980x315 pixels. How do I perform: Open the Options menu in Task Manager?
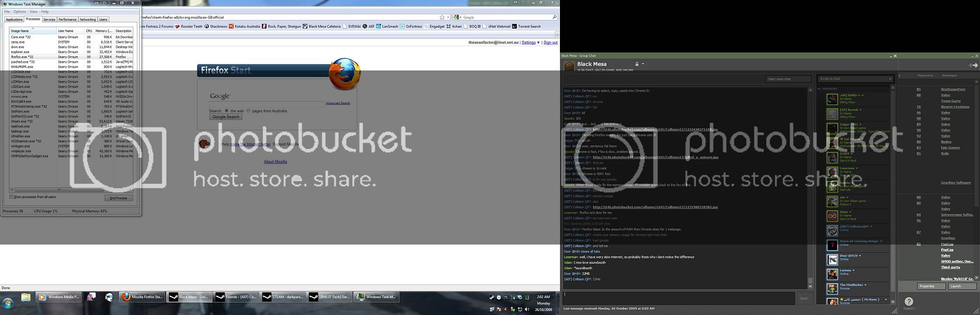tap(20, 11)
